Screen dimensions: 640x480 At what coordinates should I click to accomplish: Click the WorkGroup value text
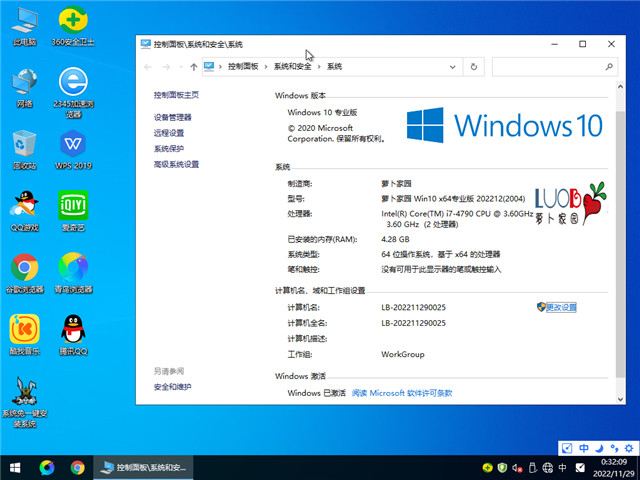click(x=402, y=354)
